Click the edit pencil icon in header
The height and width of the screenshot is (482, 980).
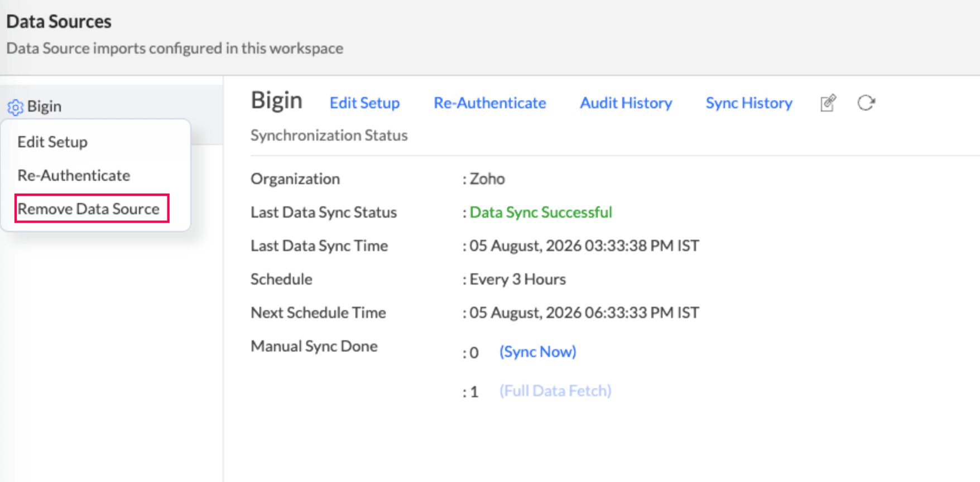[828, 103]
